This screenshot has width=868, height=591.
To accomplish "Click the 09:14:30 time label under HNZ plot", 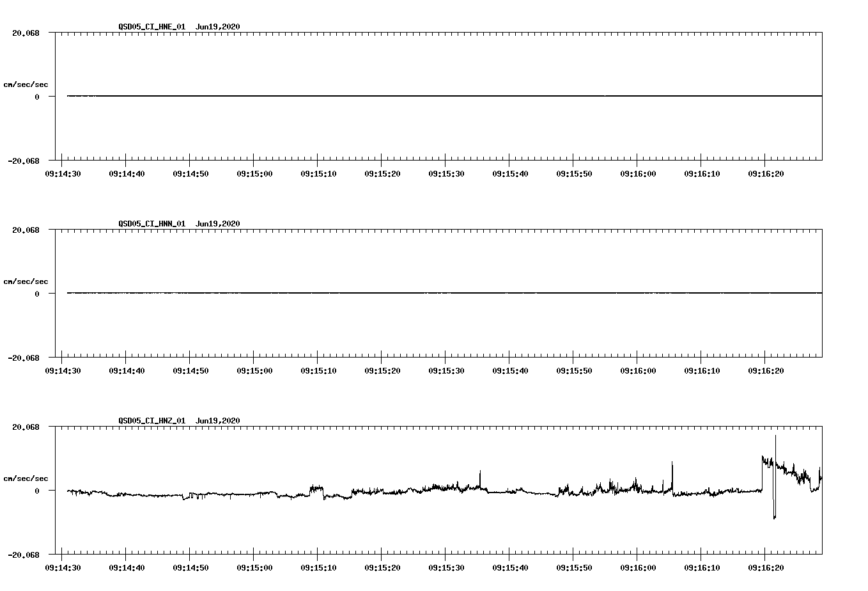I will pos(63,568).
